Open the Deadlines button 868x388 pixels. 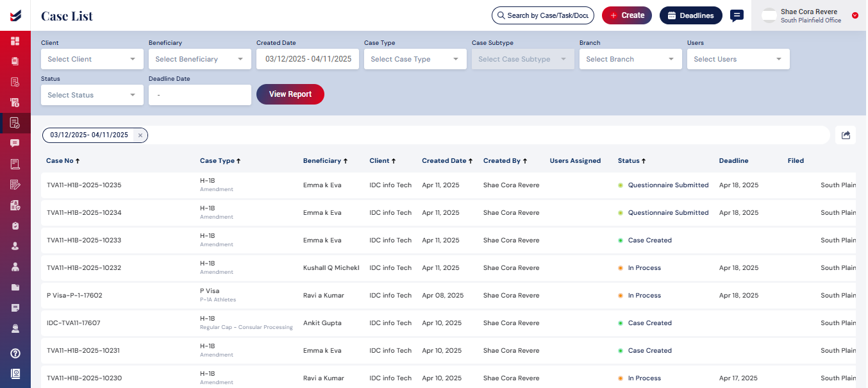pos(690,15)
